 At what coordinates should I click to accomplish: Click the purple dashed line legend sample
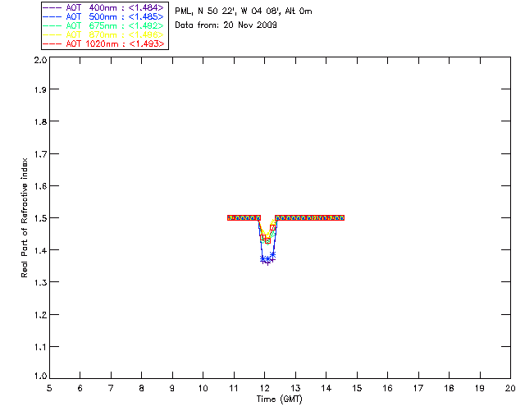52,7
